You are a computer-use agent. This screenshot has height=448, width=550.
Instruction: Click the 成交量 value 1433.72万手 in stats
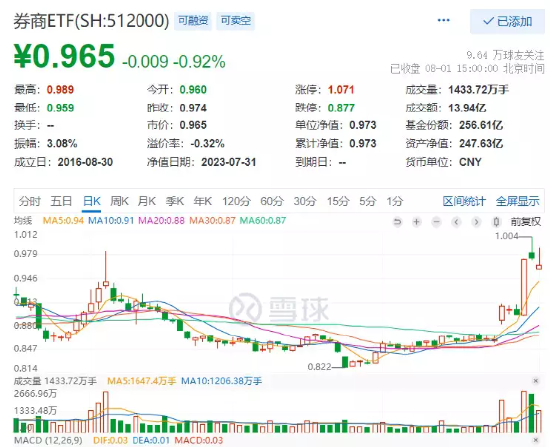tap(478, 89)
